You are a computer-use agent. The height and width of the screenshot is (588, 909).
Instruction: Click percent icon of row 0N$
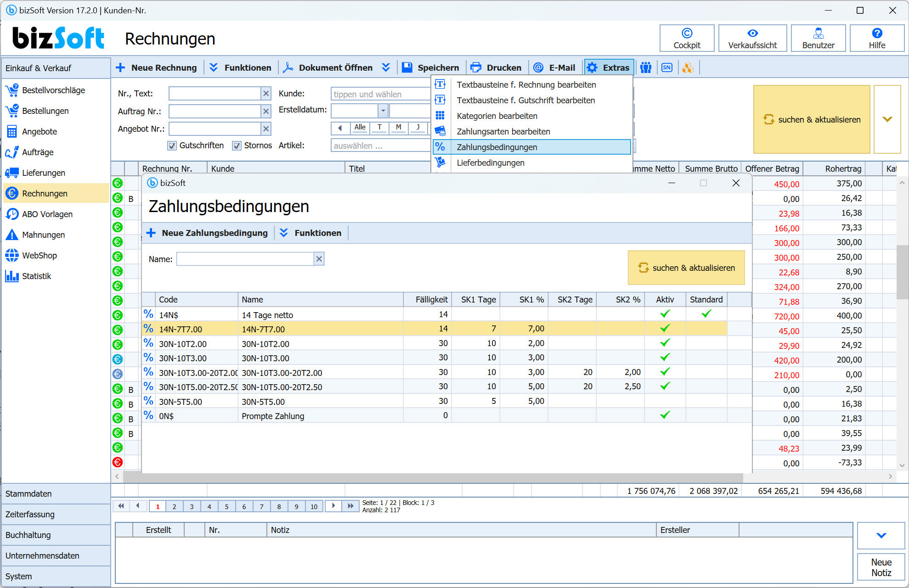[148, 415]
